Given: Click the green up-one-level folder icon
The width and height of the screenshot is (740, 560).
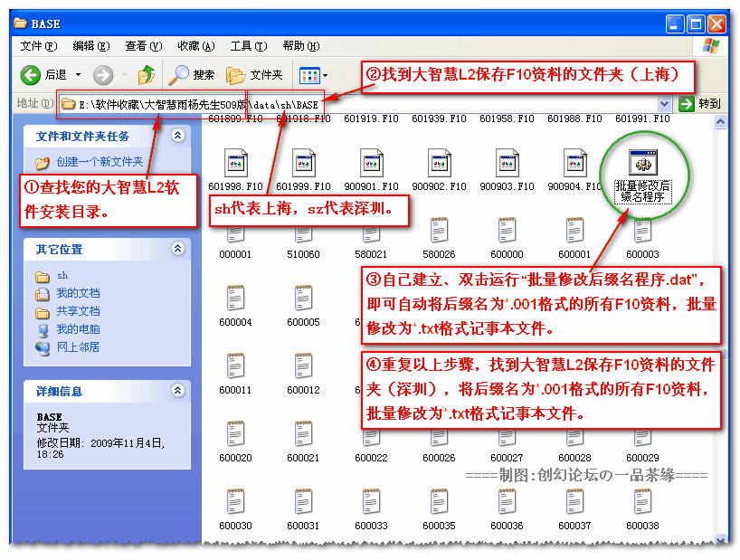Looking at the screenshot, I should (147, 74).
